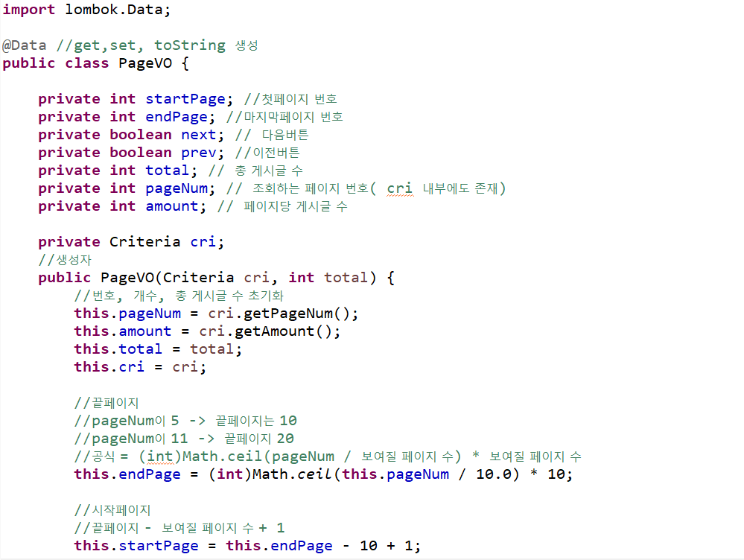Click 'pageNum' in the 'private int pageNum' declaration
Screen dimensions: 744x560
(x=177, y=188)
